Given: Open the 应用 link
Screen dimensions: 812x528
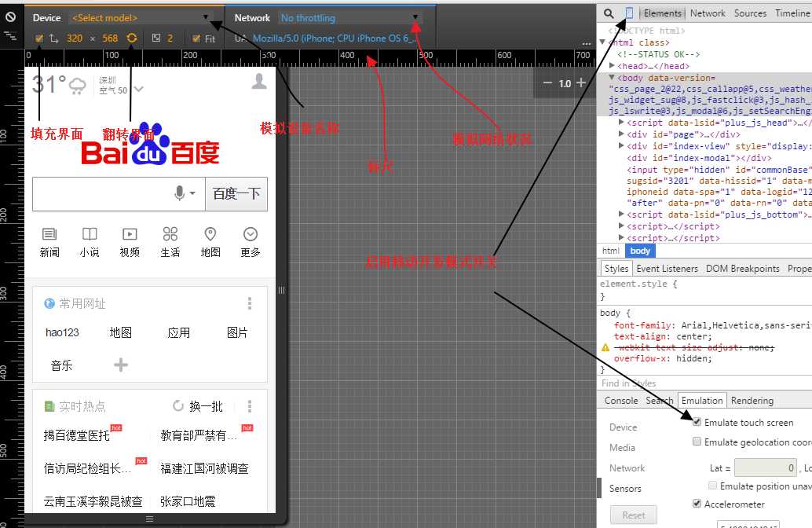Looking at the screenshot, I should [179, 332].
